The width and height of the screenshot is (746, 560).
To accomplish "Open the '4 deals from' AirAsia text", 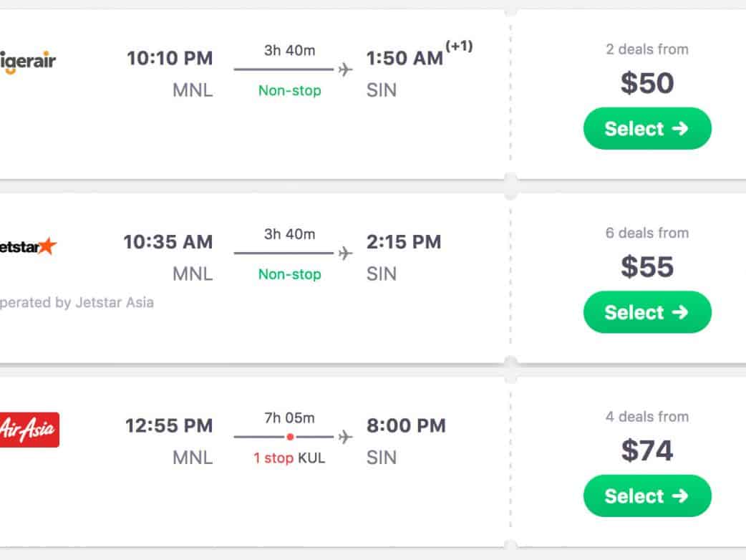I will (x=647, y=417).
